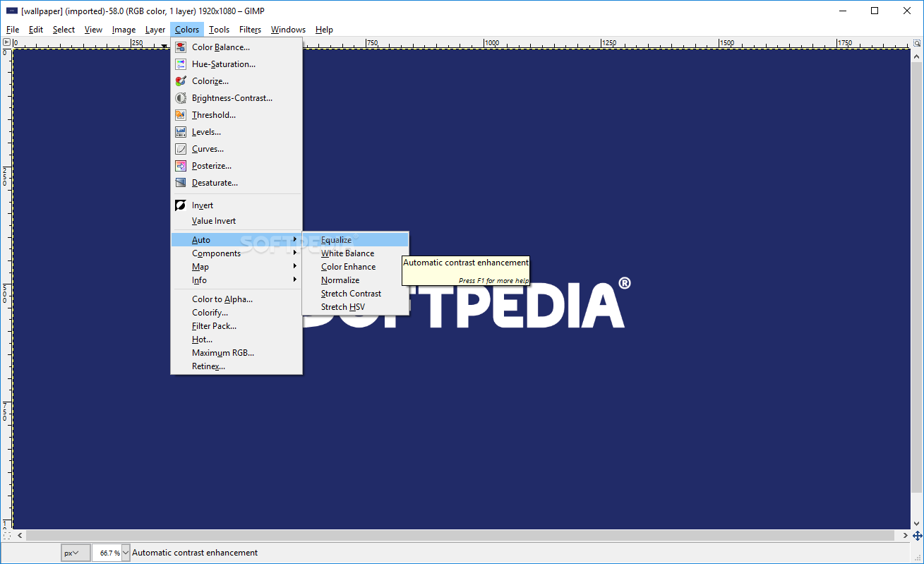This screenshot has width=924, height=564.
Task: Select Colorify menu entry
Action: [236, 313]
